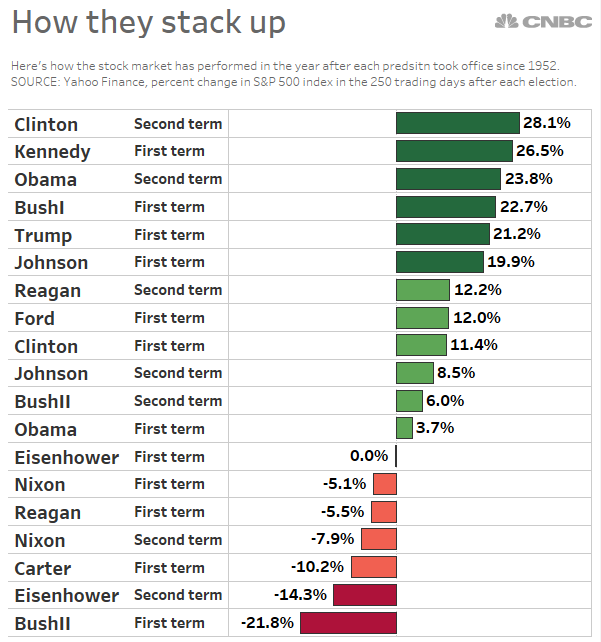
Task: Click the 0.0% value for Eisenhower
Action: pyautogui.click(x=369, y=456)
